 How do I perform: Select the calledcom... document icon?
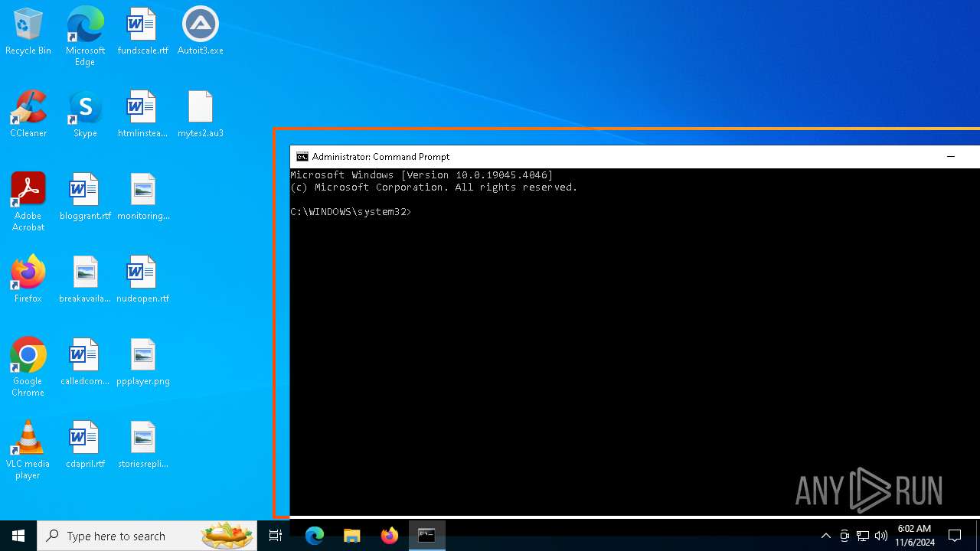[x=85, y=363]
